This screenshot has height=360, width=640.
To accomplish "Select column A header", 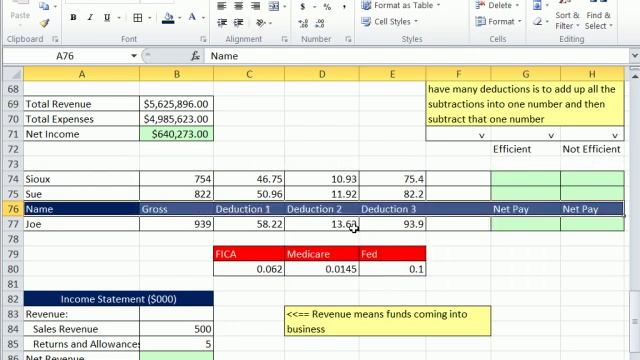I will [82, 74].
